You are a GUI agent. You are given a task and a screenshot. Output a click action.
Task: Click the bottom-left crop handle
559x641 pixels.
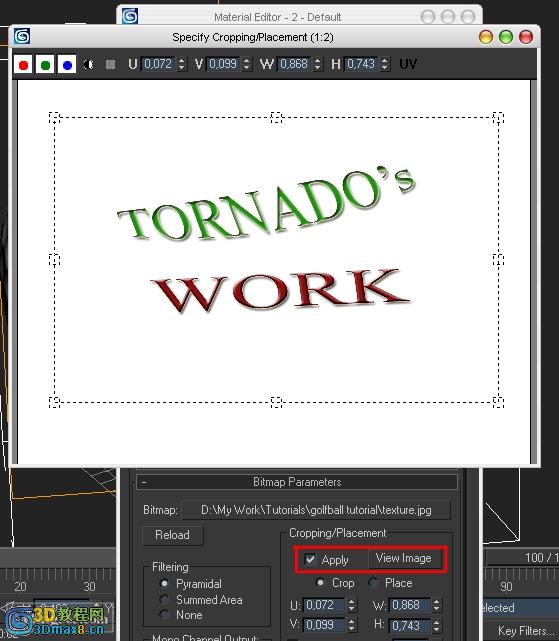[x=54, y=402]
